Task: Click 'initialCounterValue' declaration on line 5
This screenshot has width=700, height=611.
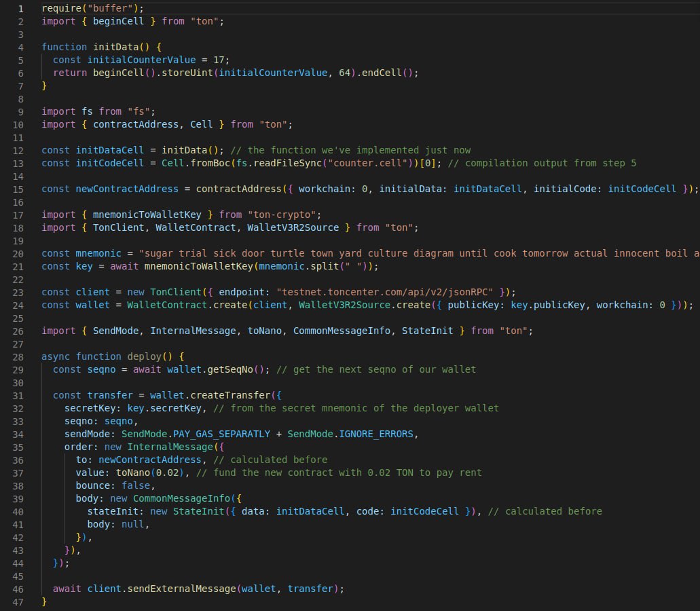Action: pos(141,60)
